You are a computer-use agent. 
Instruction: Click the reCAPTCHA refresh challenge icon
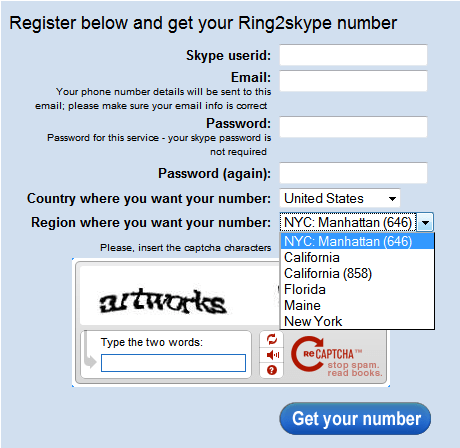(x=272, y=339)
